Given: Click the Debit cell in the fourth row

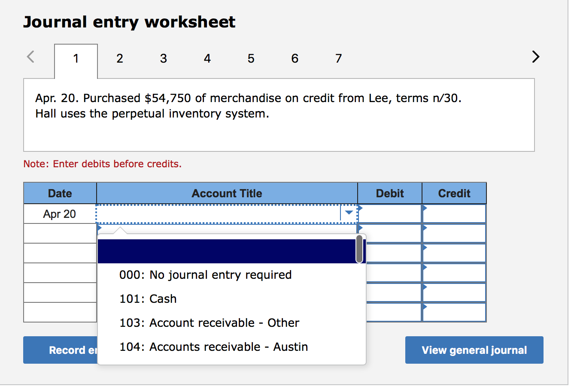Looking at the screenshot, I should [x=393, y=273].
